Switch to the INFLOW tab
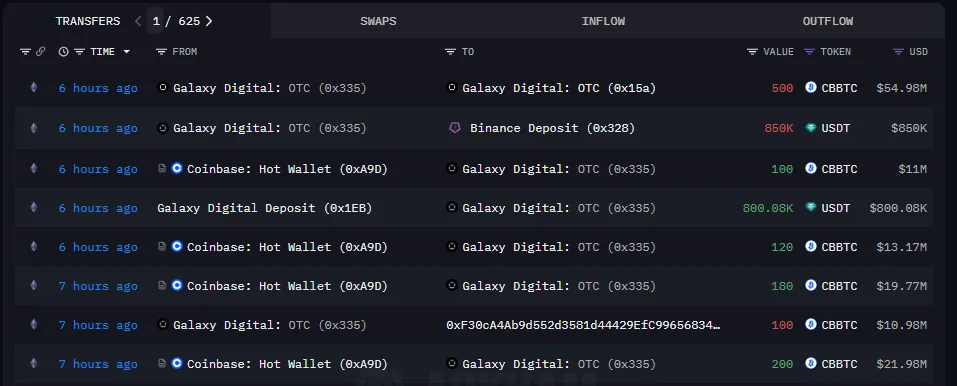The image size is (957, 386). [603, 21]
